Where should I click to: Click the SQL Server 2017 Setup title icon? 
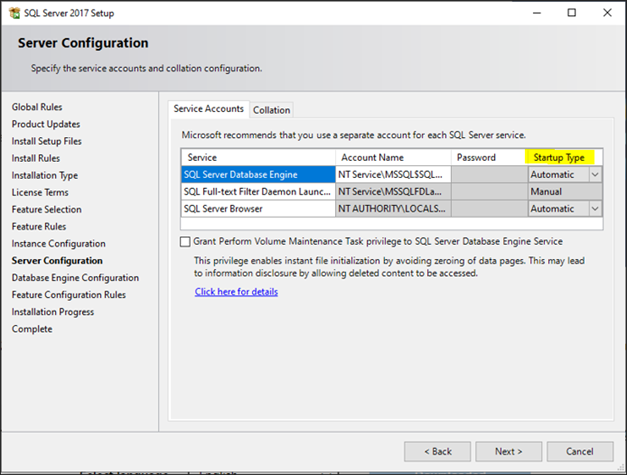[12, 13]
